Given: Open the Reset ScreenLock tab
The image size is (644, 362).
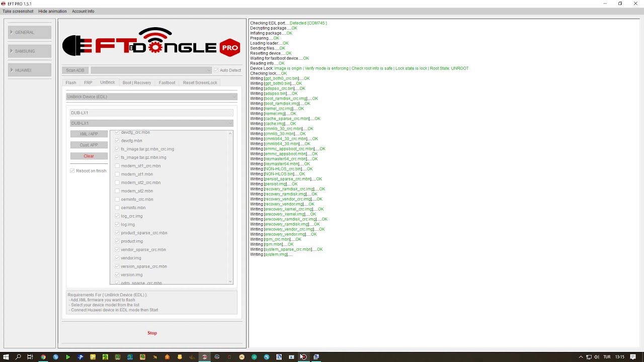Looking at the screenshot, I should click(x=200, y=82).
